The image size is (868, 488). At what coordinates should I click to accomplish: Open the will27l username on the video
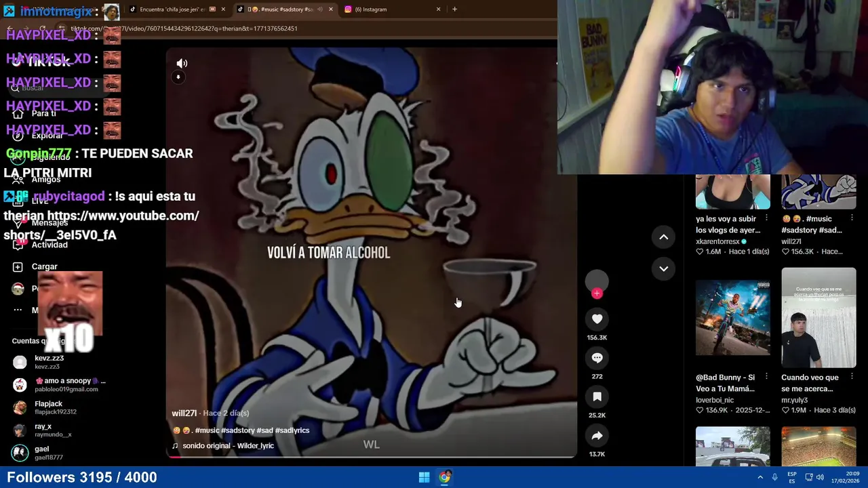[184, 413]
